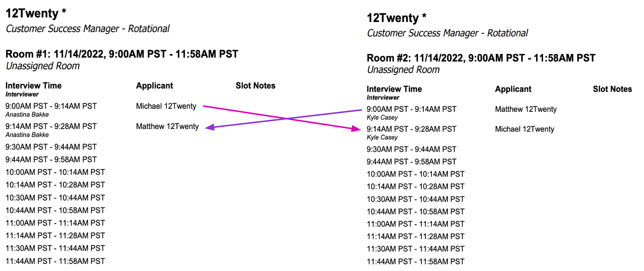644x271 pixels.
Task: Select Matthew 12Twenty in Room #1
Action: point(167,126)
